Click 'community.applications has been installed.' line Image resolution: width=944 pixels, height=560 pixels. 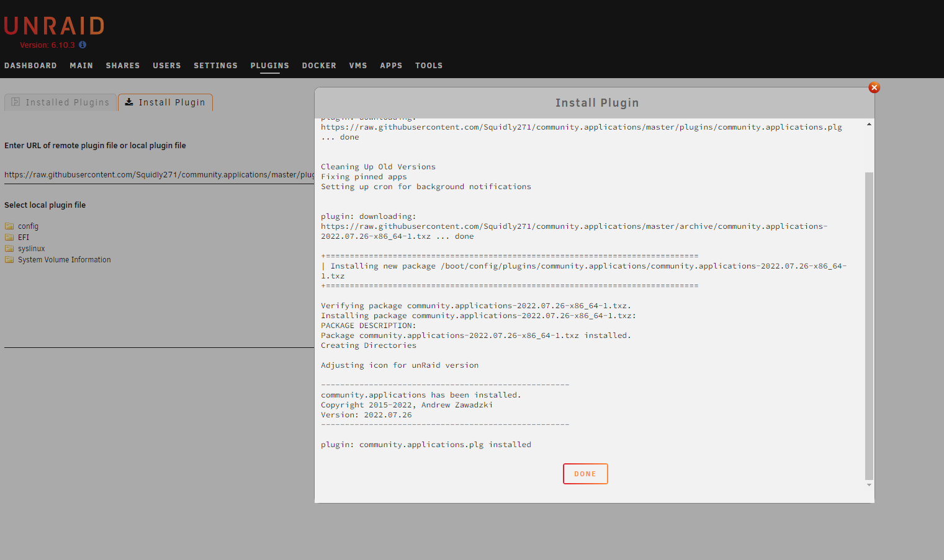[421, 395]
